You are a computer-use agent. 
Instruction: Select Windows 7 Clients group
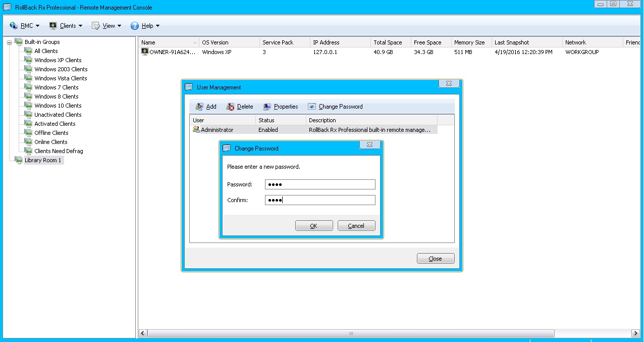56,87
